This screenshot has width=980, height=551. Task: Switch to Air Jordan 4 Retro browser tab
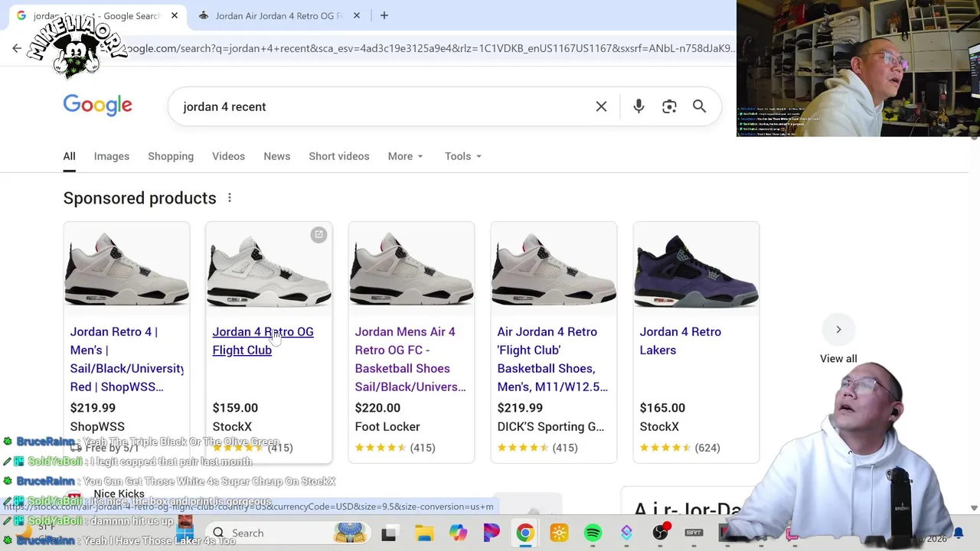click(x=278, y=15)
